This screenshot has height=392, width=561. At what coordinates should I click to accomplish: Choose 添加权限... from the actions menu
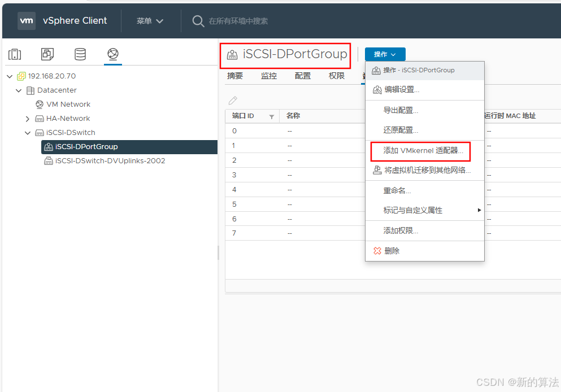(425, 230)
